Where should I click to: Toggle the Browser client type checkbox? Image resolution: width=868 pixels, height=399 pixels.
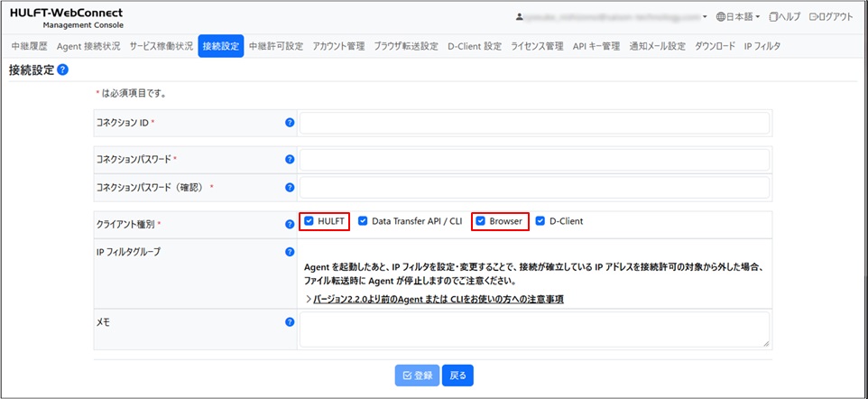(x=481, y=221)
